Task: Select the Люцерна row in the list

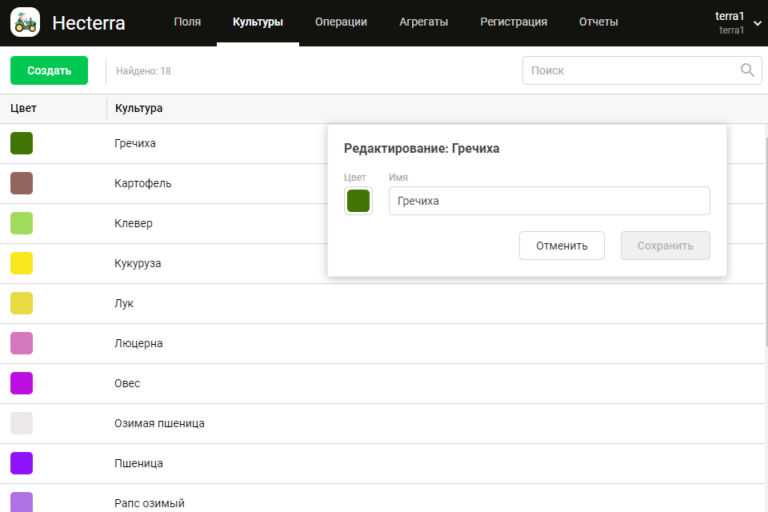Action: 139,343
